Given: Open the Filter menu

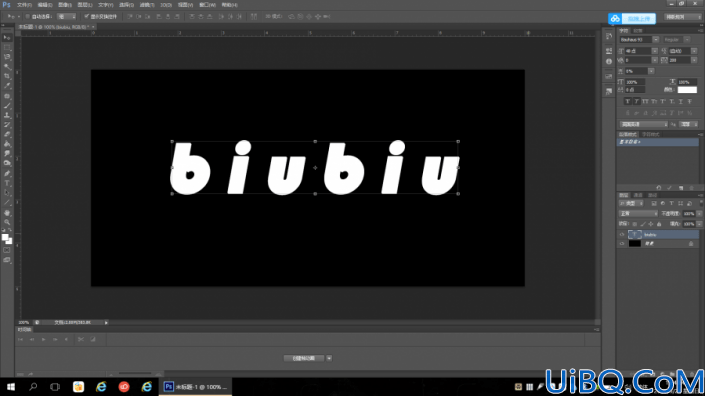Looking at the screenshot, I should (147, 5).
